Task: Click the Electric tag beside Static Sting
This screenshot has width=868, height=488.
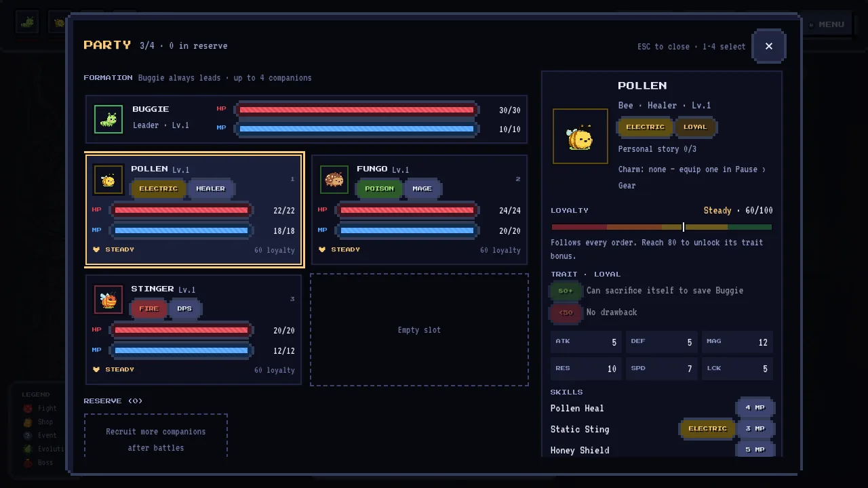Action: pyautogui.click(x=707, y=428)
